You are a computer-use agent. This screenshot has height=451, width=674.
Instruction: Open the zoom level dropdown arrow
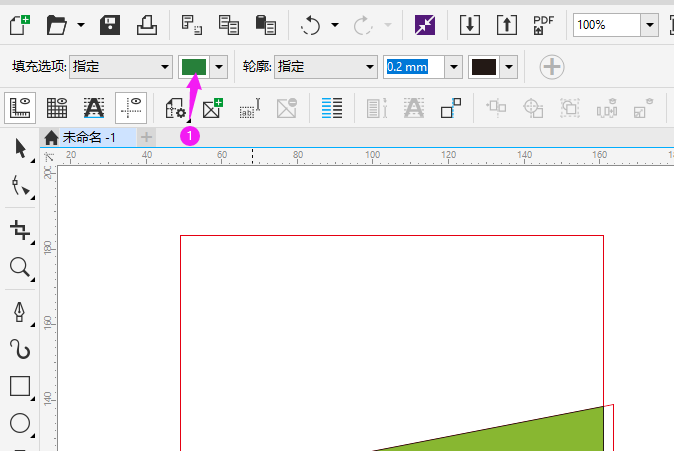649,25
